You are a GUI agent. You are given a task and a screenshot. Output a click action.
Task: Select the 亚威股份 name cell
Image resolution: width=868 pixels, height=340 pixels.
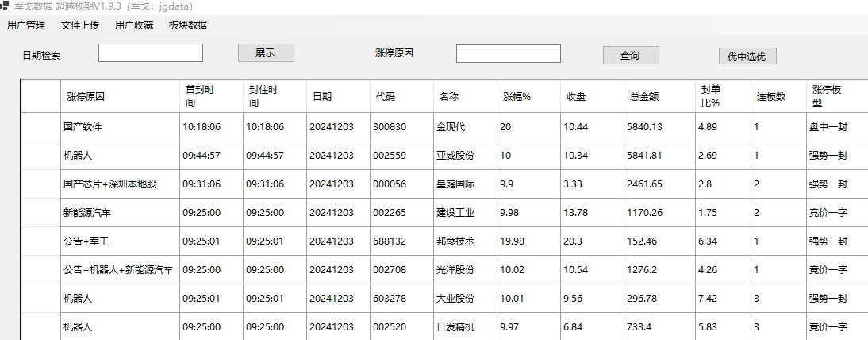coord(465,155)
